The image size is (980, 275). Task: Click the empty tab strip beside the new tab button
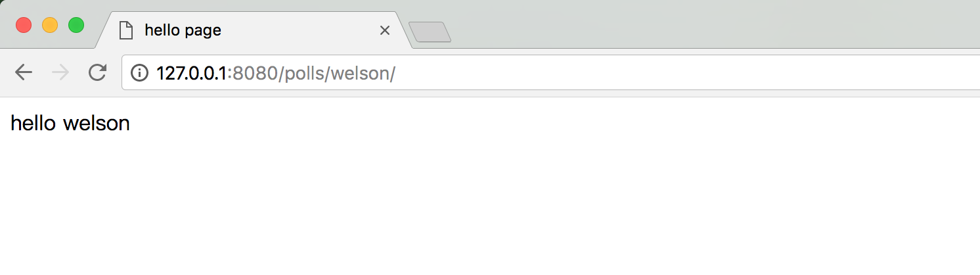click(x=716, y=26)
